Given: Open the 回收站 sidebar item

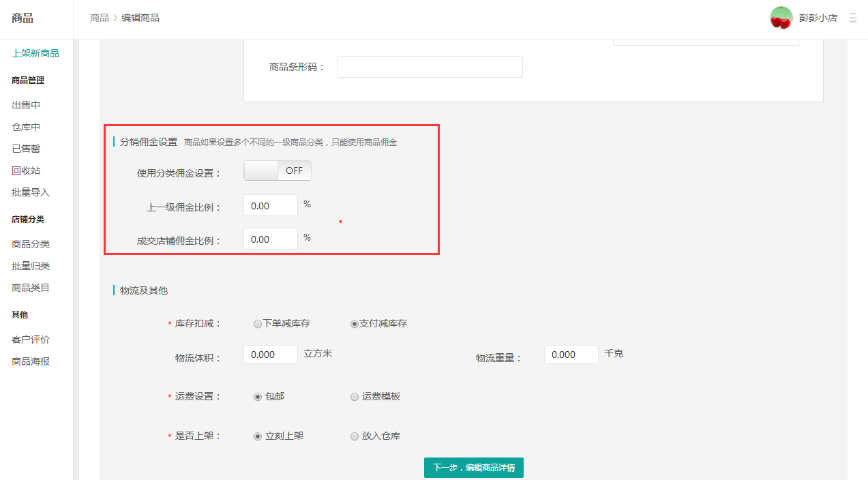Looking at the screenshot, I should 26,170.
